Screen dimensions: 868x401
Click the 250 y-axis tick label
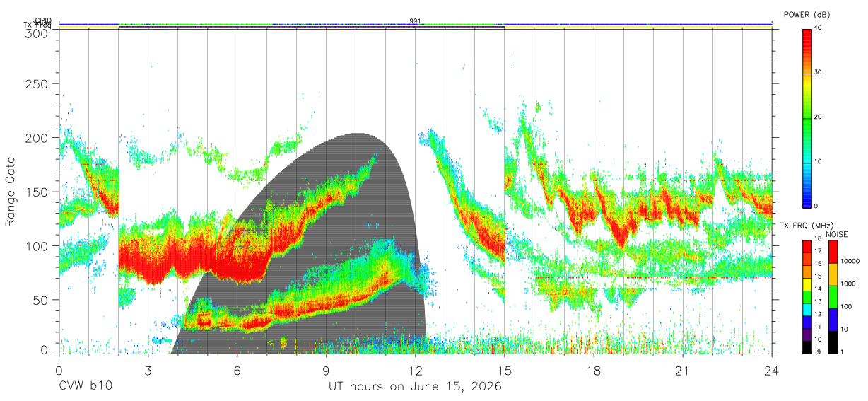37,84
